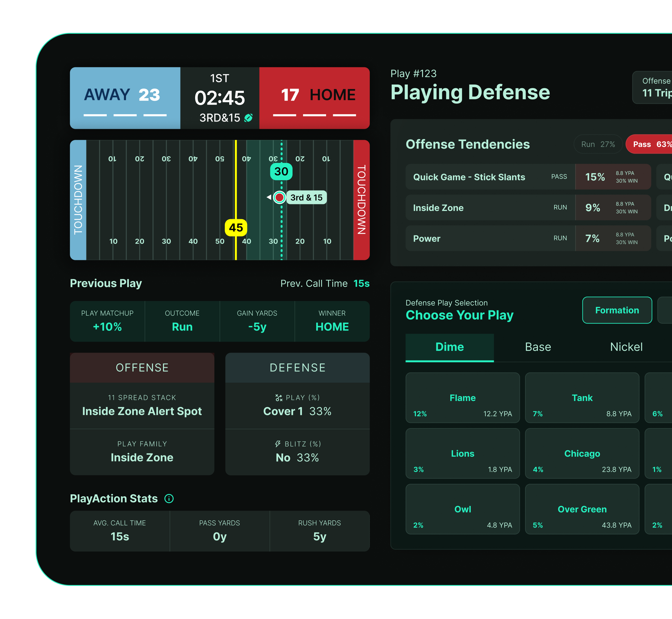
Task: Open the Offense 11 Trips dropdown
Action: (654, 87)
